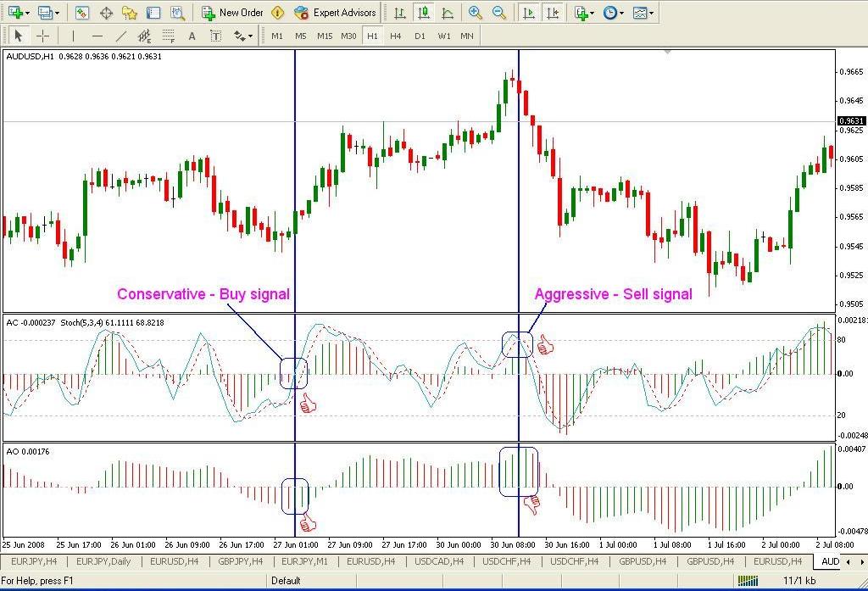Screen dimensions: 868x591
Task: Click the New Order button
Action: coord(232,13)
